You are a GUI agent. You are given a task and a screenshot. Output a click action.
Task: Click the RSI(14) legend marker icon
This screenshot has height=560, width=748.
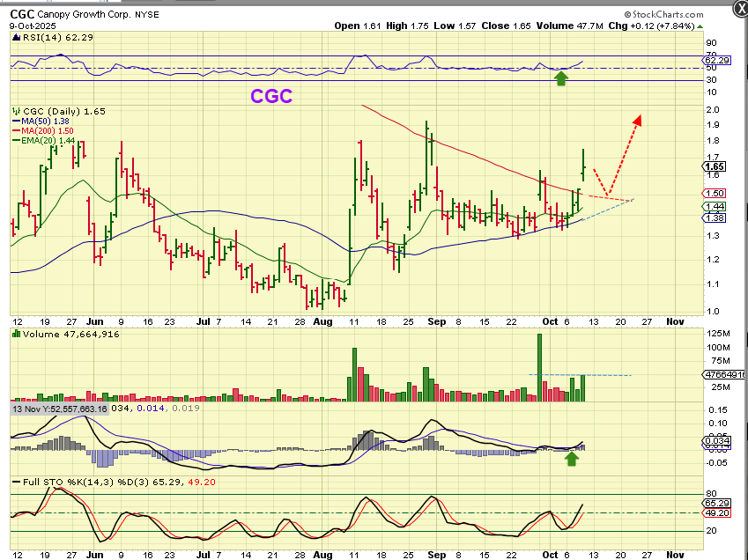tap(15, 37)
